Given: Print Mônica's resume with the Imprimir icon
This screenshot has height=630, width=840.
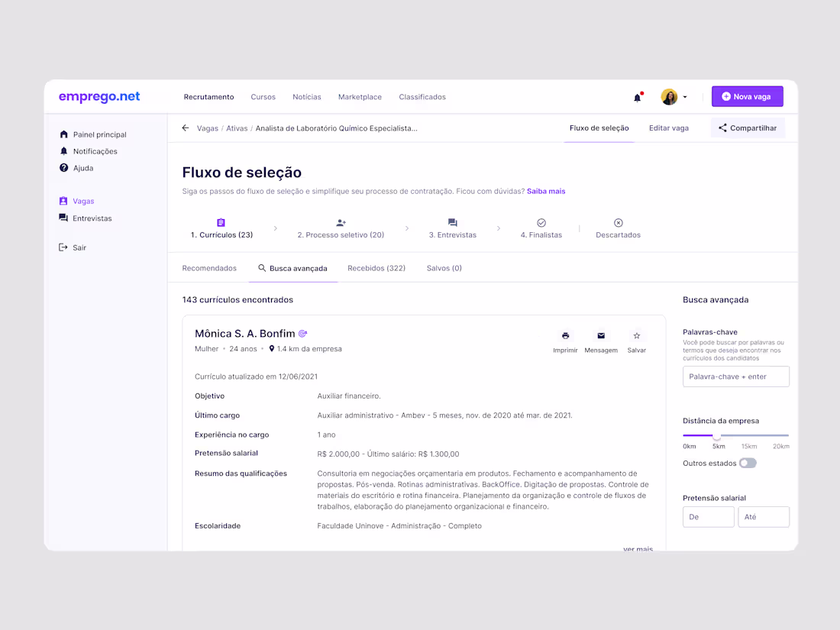Looking at the screenshot, I should click(x=565, y=336).
